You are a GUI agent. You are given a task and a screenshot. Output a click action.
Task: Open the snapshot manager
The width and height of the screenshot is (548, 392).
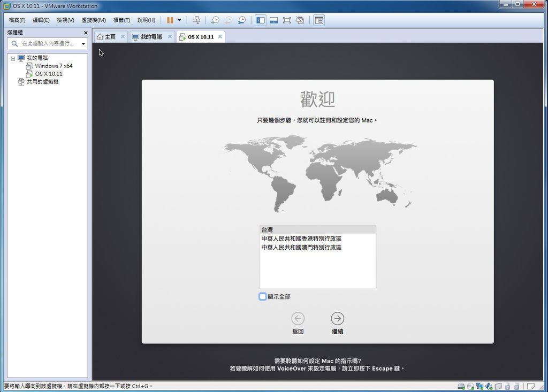[x=242, y=20]
